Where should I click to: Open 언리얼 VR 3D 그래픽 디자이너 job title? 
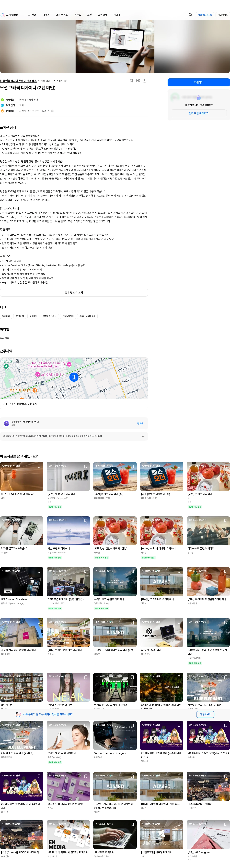[x=111, y=705]
